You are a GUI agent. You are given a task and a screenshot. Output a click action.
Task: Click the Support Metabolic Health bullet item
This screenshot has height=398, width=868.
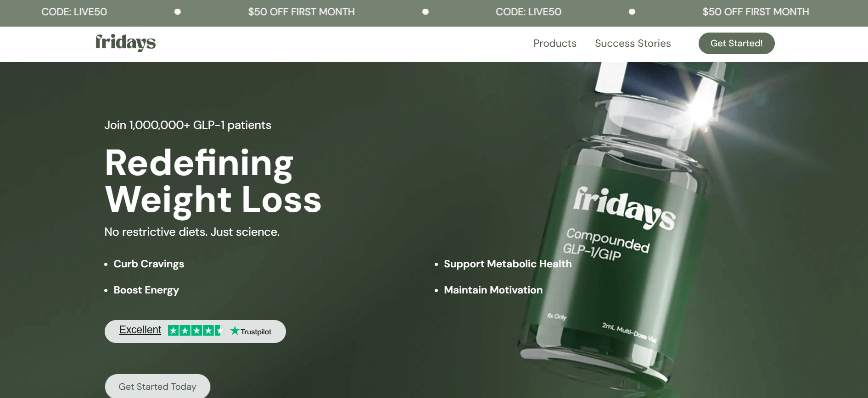click(x=508, y=264)
